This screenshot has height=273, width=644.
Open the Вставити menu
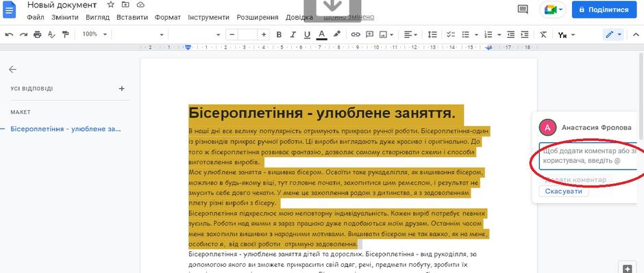click(132, 17)
